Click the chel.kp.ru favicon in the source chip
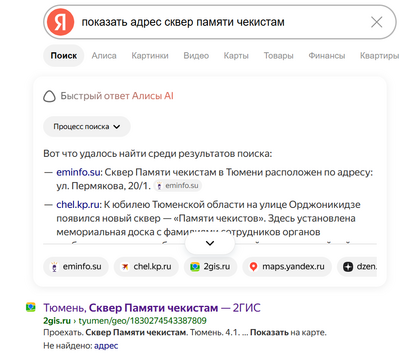400x361 pixels. click(125, 267)
